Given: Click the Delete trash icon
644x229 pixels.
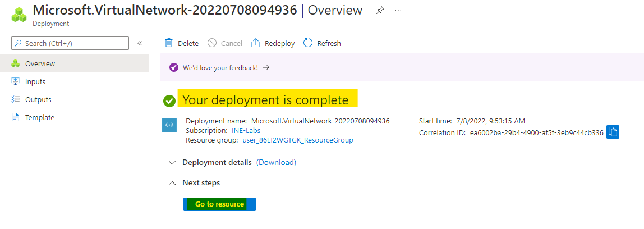Looking at the screenshot, I should (169, 43).
